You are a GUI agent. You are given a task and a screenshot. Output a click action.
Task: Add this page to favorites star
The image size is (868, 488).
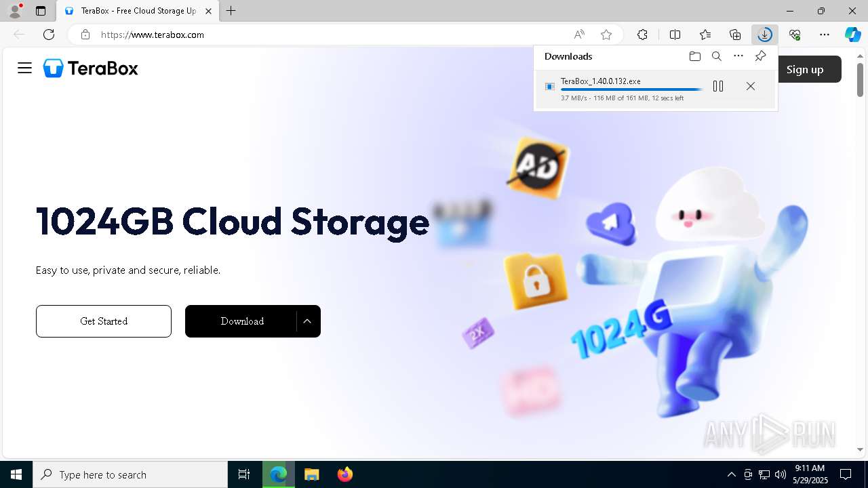pyautogui.click(x=606, y=35)
